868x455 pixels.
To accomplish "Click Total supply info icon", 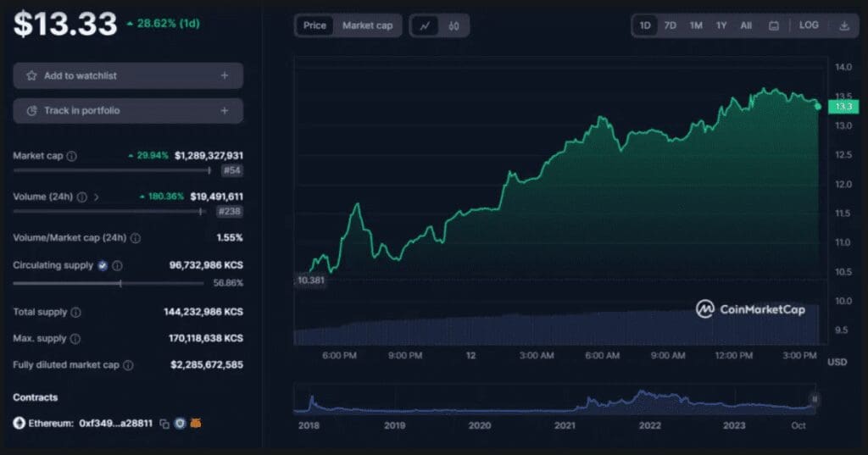I will tap(75, 312).
